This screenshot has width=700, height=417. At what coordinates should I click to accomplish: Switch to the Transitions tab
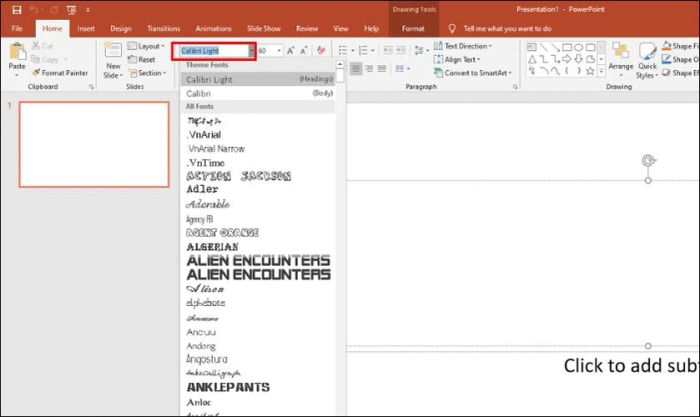click(x=163, y=29)
